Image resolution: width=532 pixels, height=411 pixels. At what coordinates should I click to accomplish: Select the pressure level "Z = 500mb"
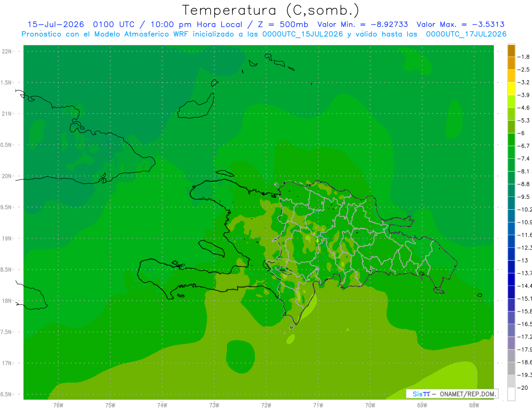click(283, 24)
